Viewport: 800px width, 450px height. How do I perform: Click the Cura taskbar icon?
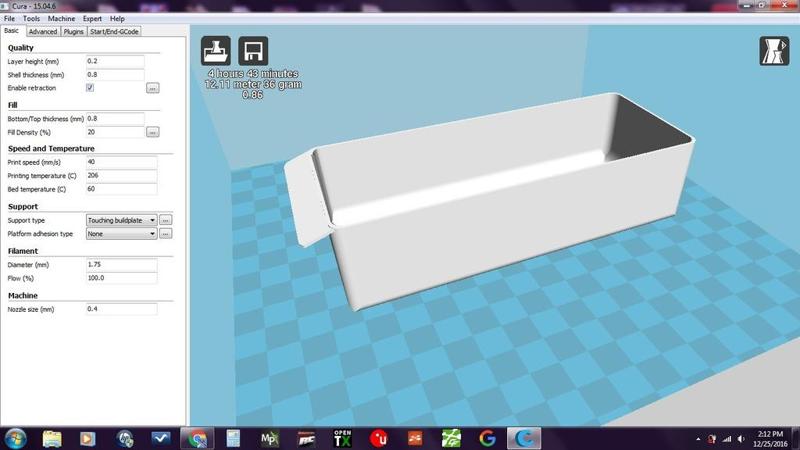click(524, 438)
